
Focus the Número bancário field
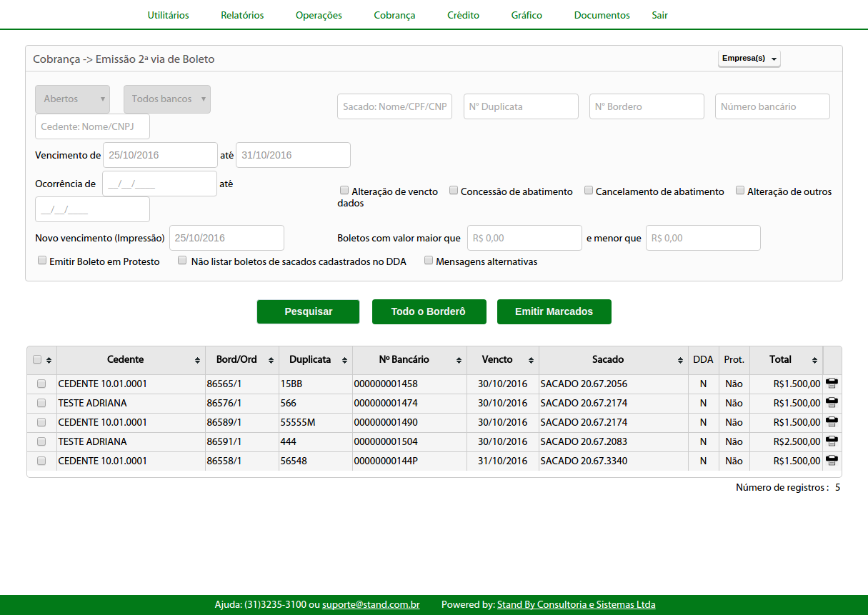tap(772, 106)
